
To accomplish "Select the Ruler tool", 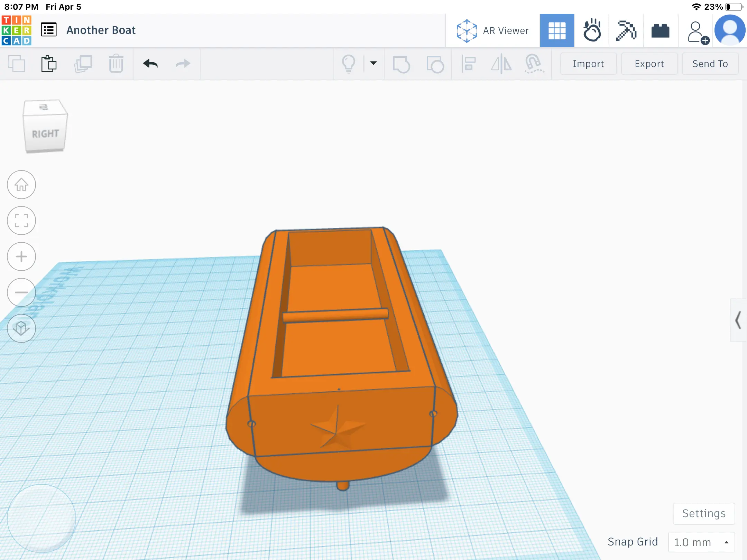I will [534, 64].
